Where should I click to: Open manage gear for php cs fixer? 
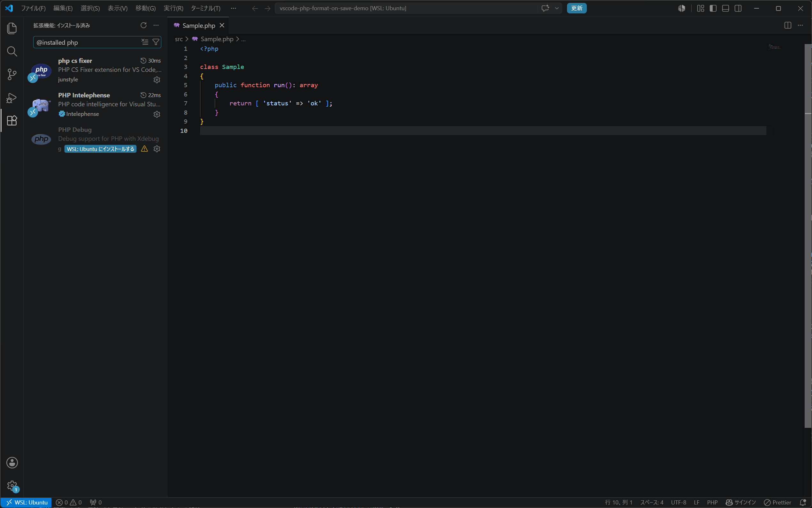click(x=157, y=80)
